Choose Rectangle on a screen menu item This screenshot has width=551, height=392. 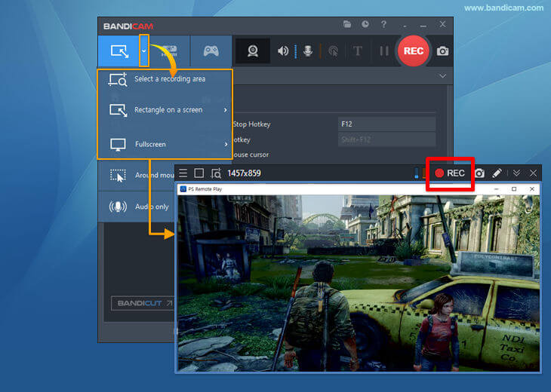point(165,110)
